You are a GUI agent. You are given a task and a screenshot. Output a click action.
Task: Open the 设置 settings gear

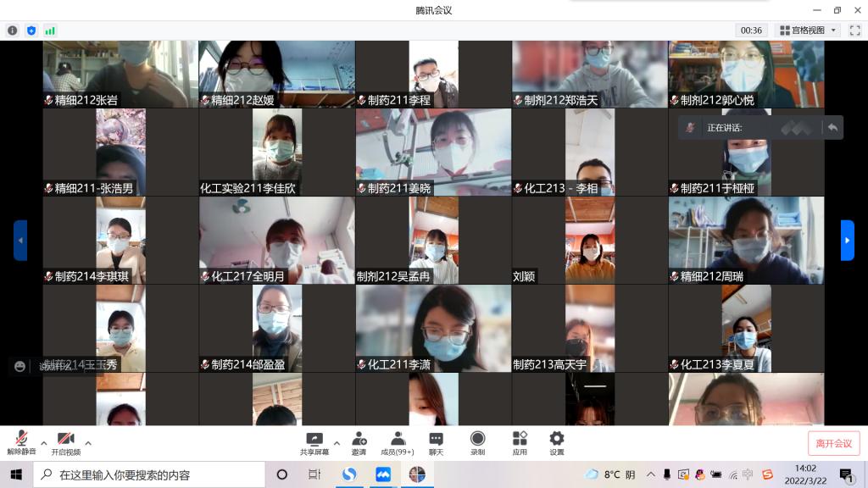[x=556, y=442]
